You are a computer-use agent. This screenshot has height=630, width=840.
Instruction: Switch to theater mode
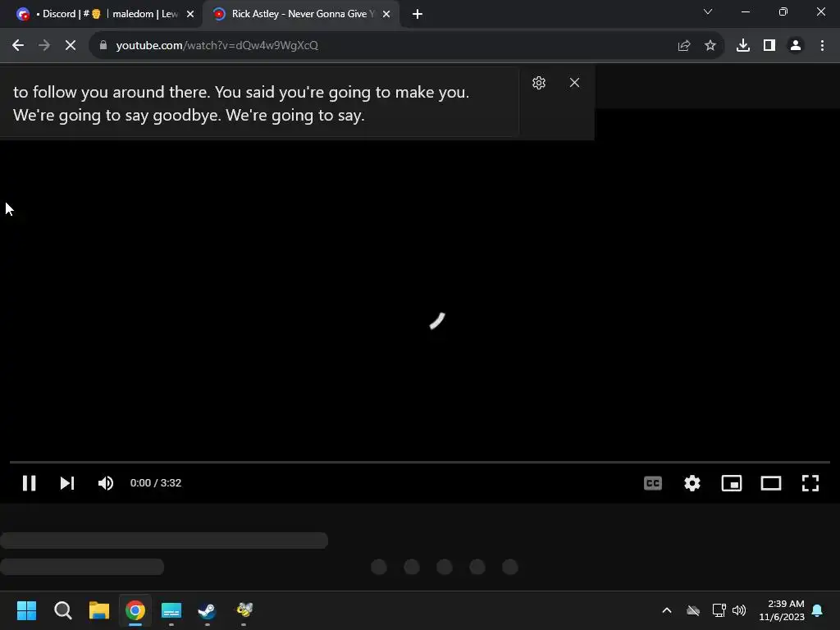tap(771, 483)
